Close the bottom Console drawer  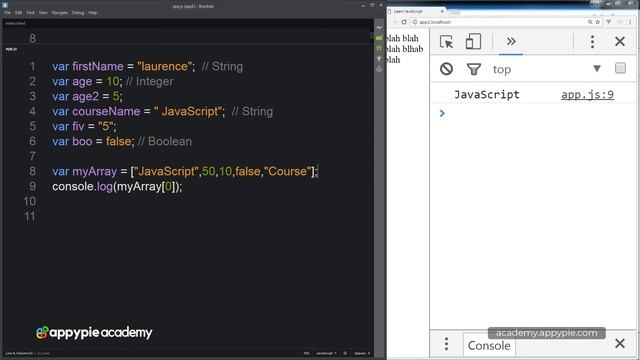(620, 344)
